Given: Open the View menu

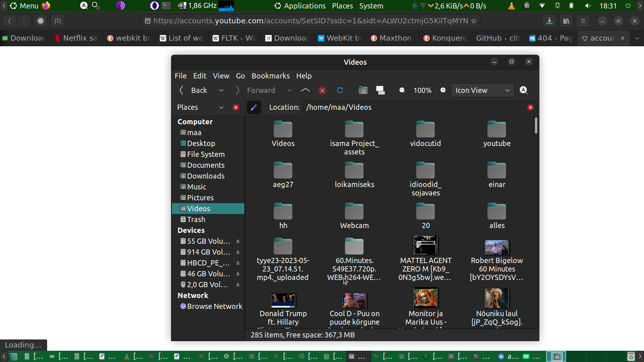Looking at the screenshot, I should pos(221,76).
